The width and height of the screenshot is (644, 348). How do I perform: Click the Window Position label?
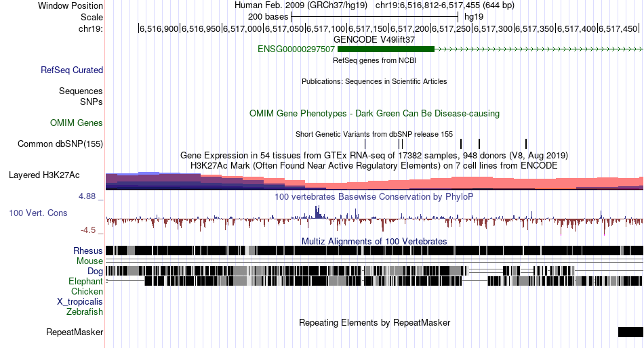(71, 5)
